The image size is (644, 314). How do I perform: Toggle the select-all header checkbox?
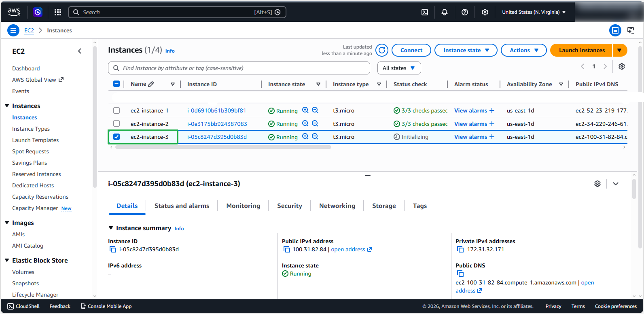(117, 84)
